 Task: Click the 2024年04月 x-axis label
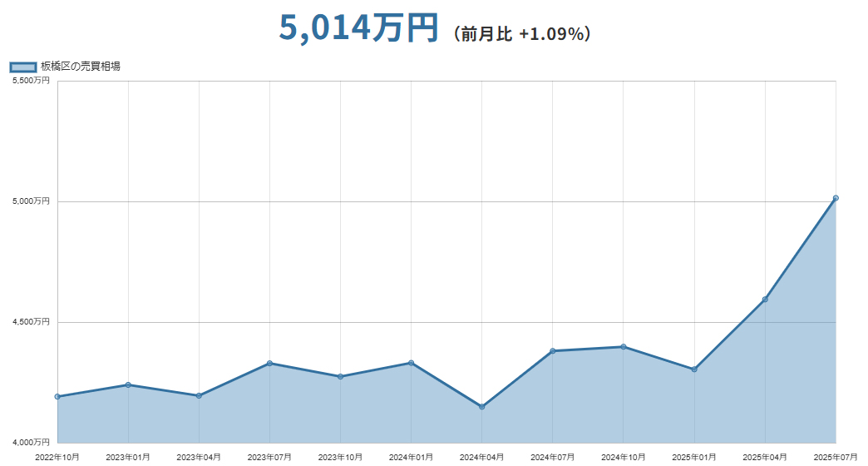[481, 457]
